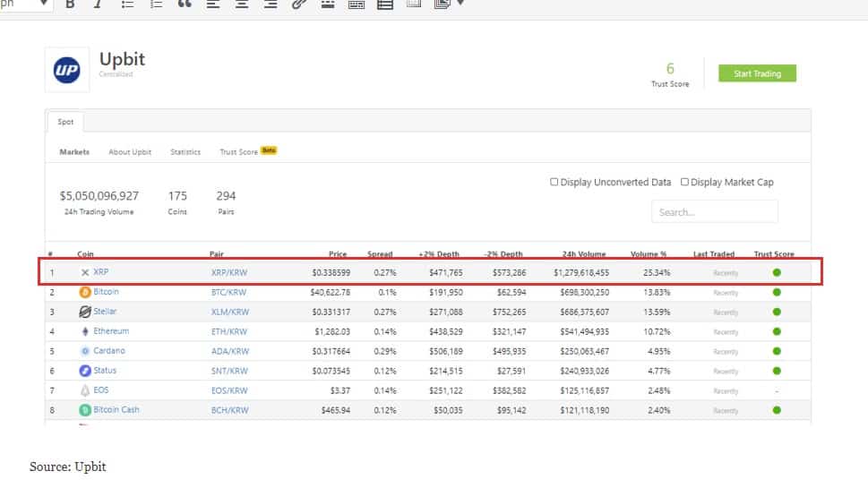Sort by the Price column header
868x488 pixels.
(x=338, y=254)
